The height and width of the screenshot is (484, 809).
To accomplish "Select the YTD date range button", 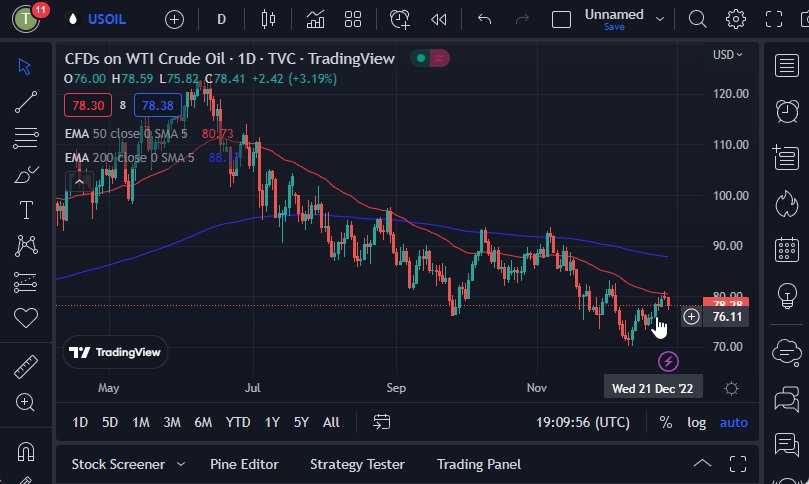I will point(238,422).
